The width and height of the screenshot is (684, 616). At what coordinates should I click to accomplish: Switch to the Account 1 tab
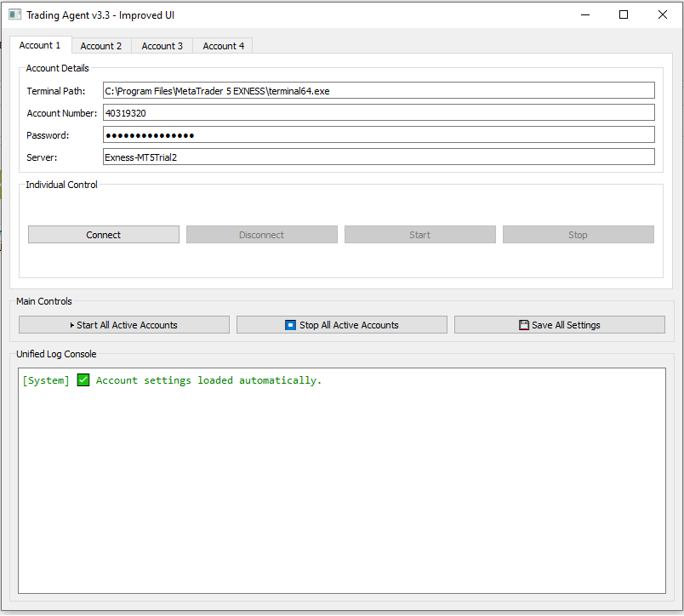pyautogui.click(x=40, y=46)
